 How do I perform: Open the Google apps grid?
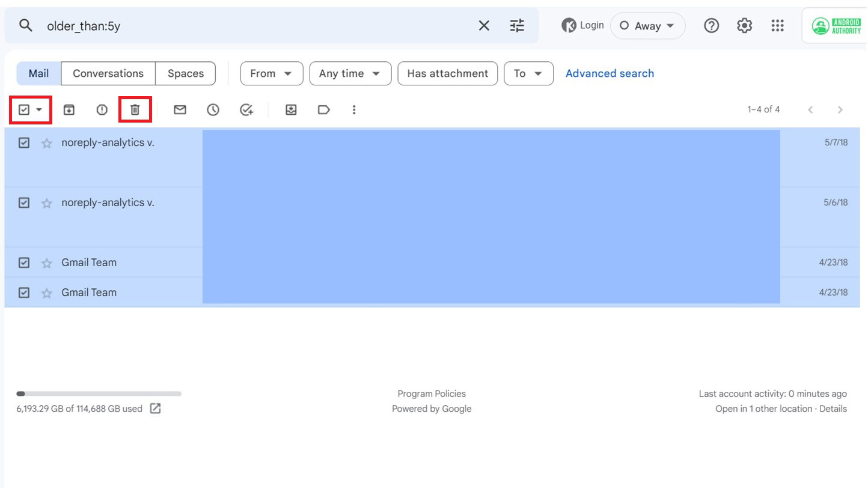777,25
